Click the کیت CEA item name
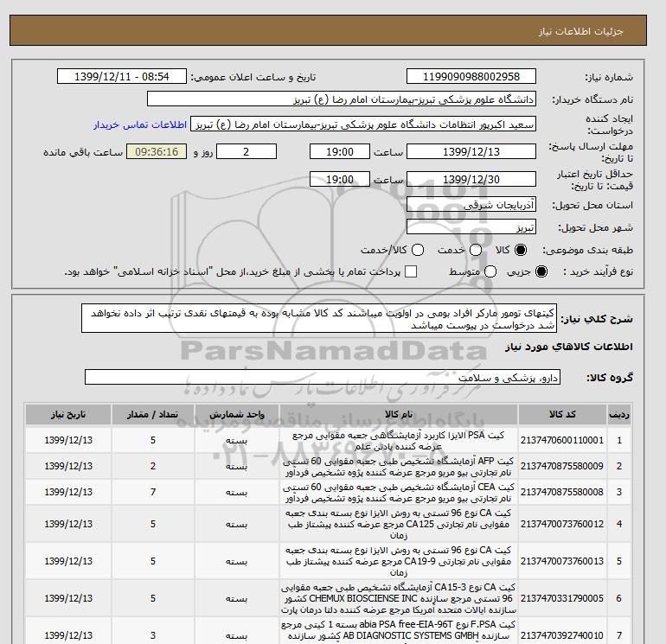Image resolution: width=666 pixels, height=644 pixels. [399, 493]
